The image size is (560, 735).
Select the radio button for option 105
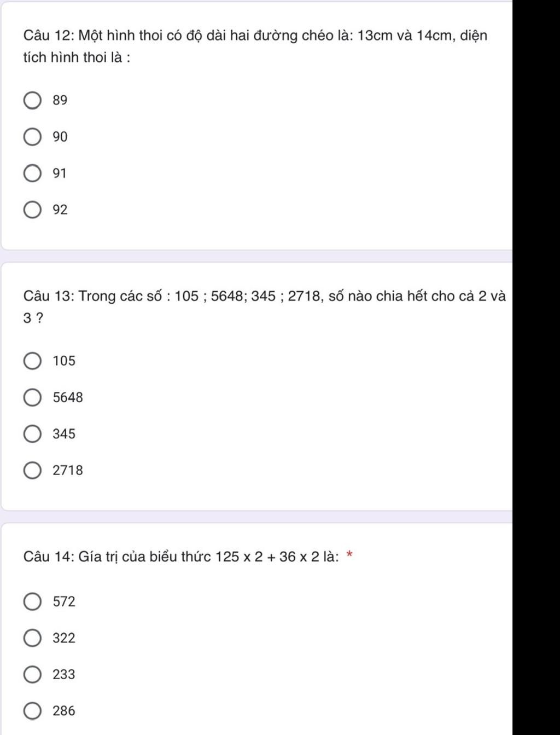[32, 361]
